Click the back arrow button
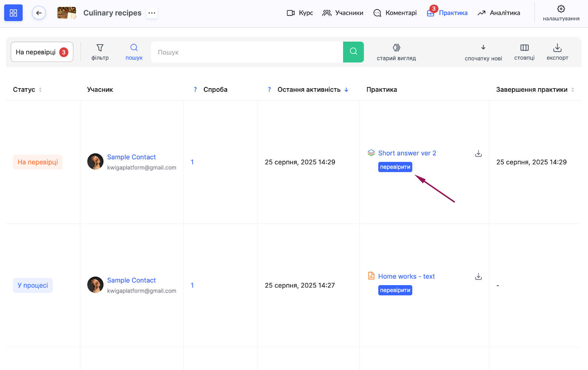The height and width of the screenshot is (370, 588). coord(39,13)
